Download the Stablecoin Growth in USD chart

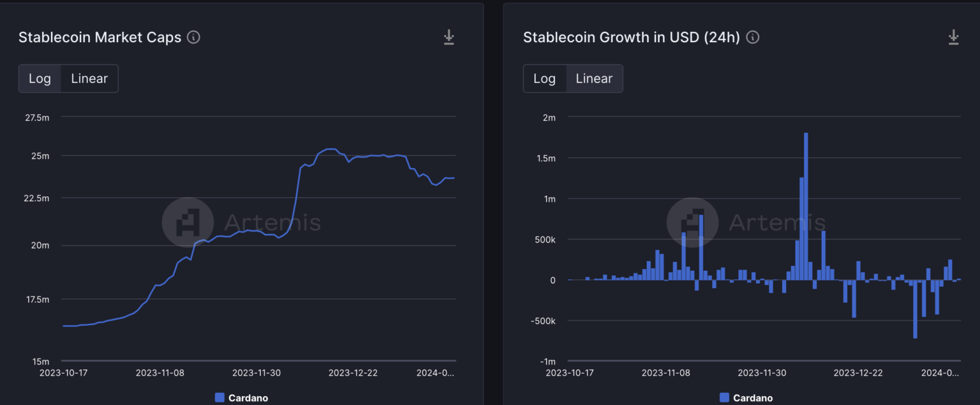(953, 37)
